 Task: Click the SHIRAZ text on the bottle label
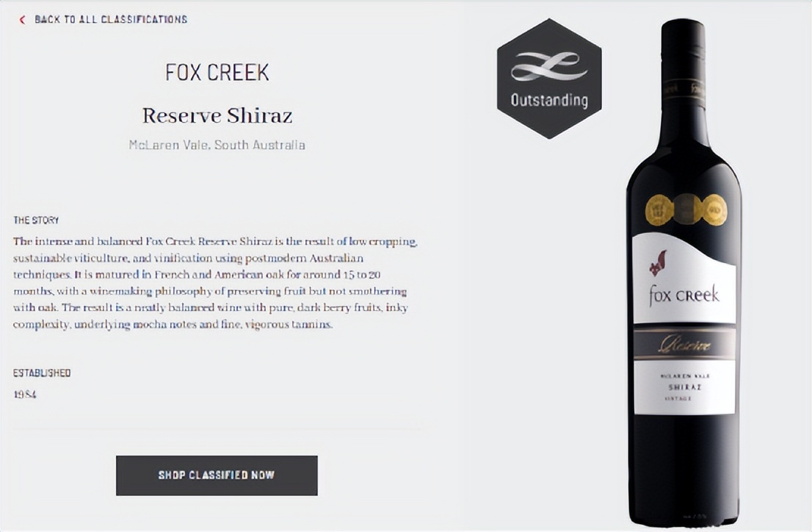point(684,387)
